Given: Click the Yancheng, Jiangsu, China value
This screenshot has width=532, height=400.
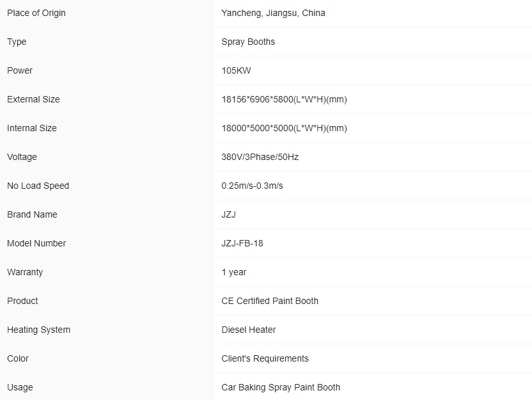Looking at the screenshot, I should click(273, 13).
